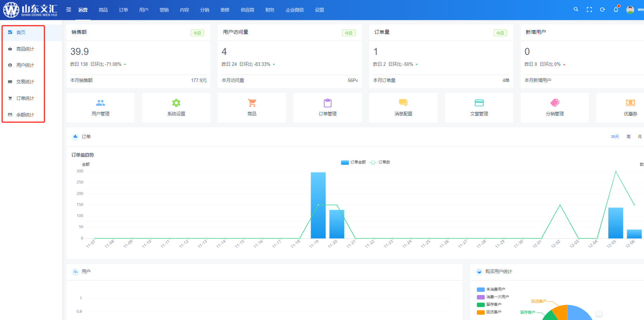Switch to 运营 top menu

[x=83, y=10]
